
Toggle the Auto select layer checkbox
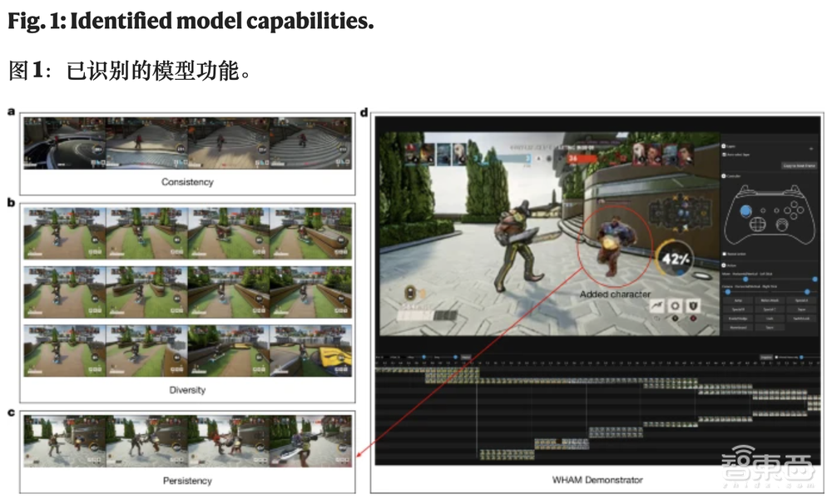coord(724,154)
